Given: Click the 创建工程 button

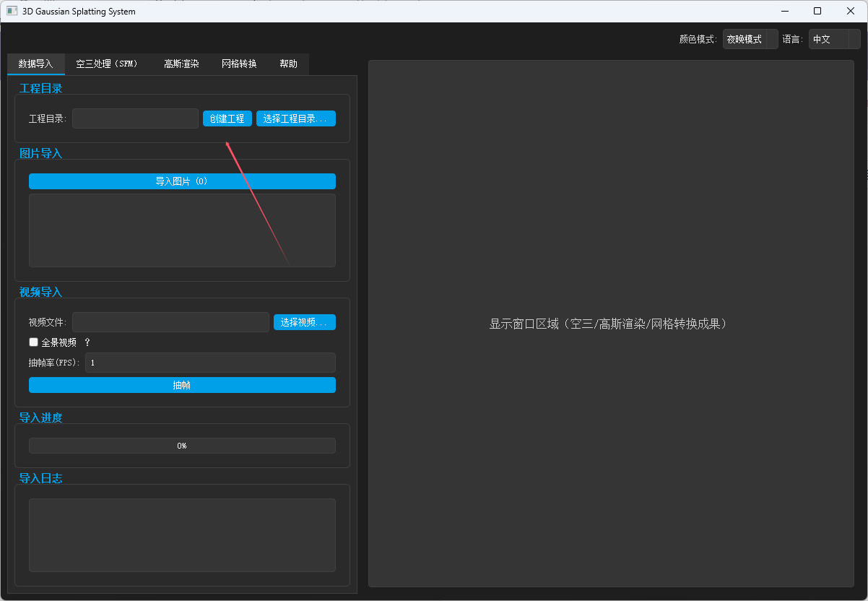Looking at the screenshot, I should point(227,118).
